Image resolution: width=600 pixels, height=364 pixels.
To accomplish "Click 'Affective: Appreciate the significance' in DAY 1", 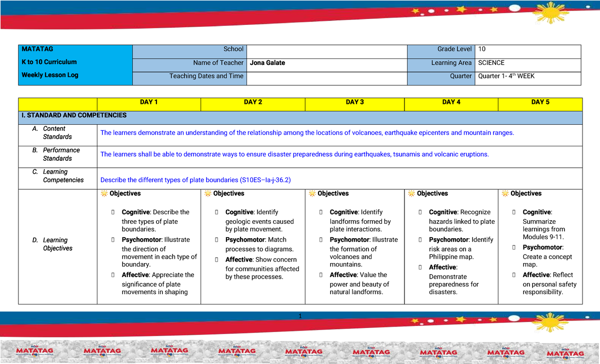I will point(158,284).
